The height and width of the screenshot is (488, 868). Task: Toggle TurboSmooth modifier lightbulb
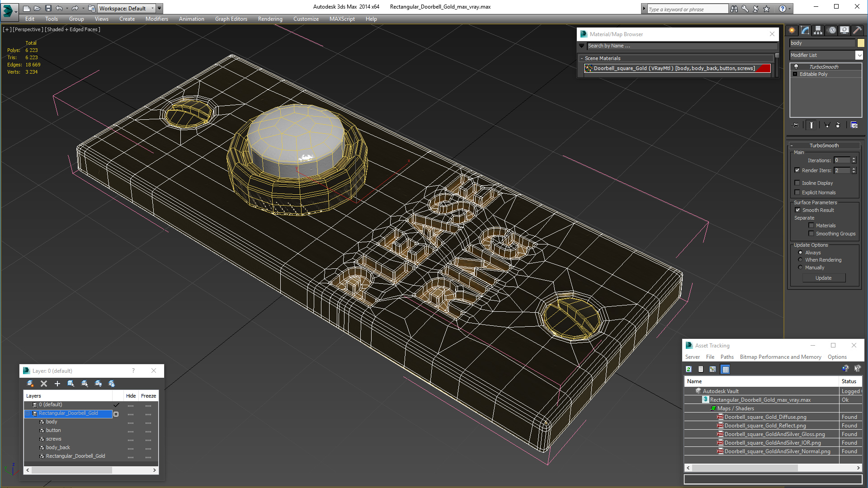796,66
